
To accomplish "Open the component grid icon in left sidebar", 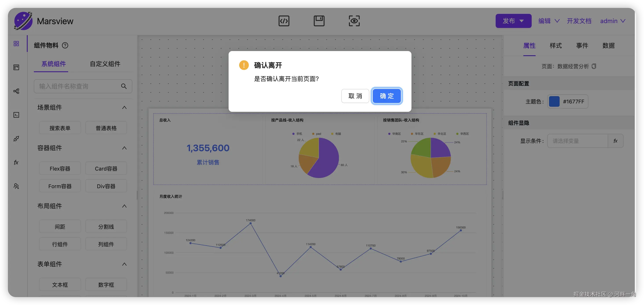I will point(16,44).
